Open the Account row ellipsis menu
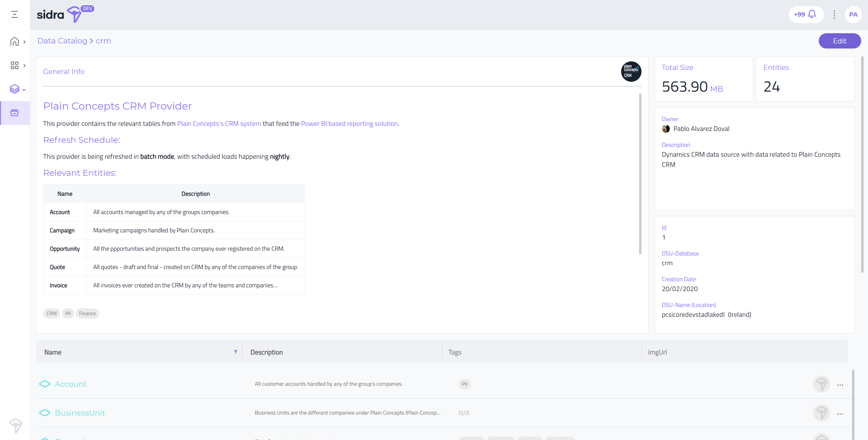Screen dimensions: 868x440 tap(840, 385)
